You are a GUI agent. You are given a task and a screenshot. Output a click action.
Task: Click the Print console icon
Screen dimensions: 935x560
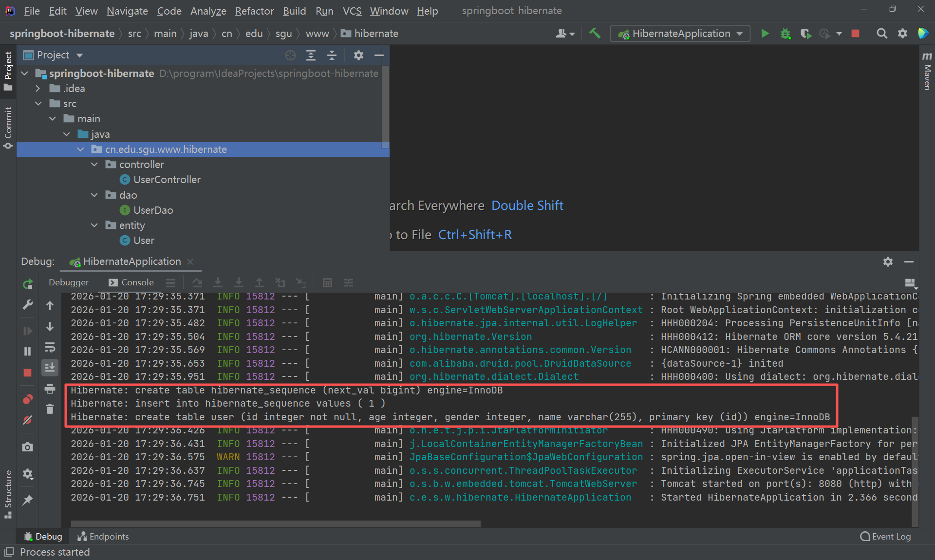pyautogui.click(x=50, y=389)
